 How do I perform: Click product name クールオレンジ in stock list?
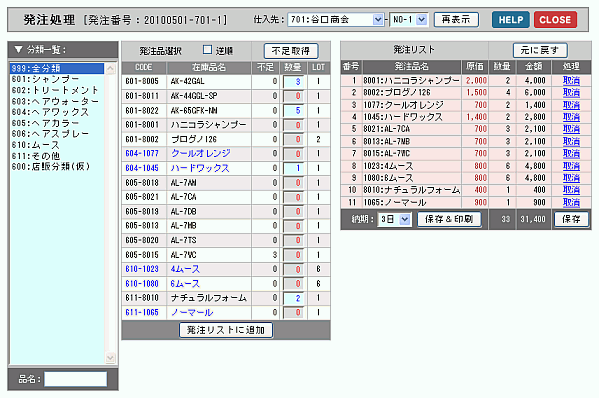(x=201, y=153)
